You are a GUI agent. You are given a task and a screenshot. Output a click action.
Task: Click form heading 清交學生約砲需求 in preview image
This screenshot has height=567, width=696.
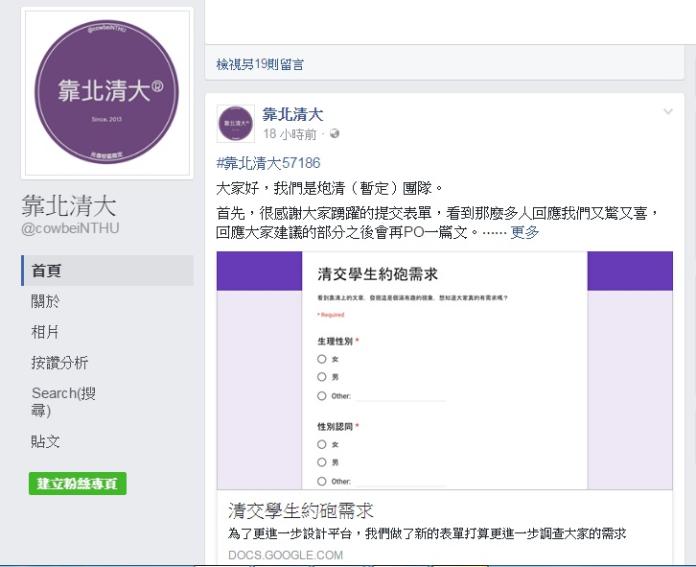click(x=378, y=274)
